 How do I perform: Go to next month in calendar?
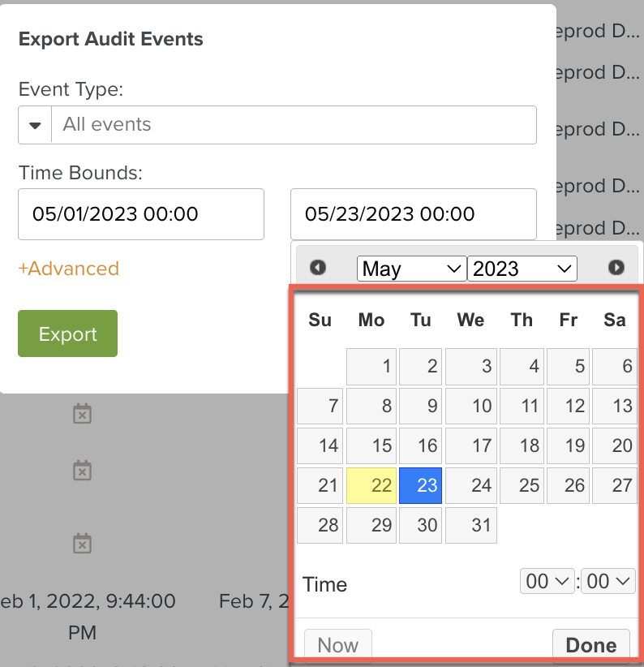[x=616, y=268]
